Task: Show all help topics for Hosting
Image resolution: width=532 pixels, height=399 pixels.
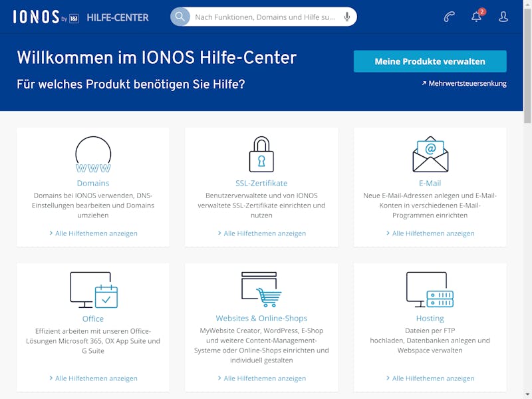Action: (430, 378)
